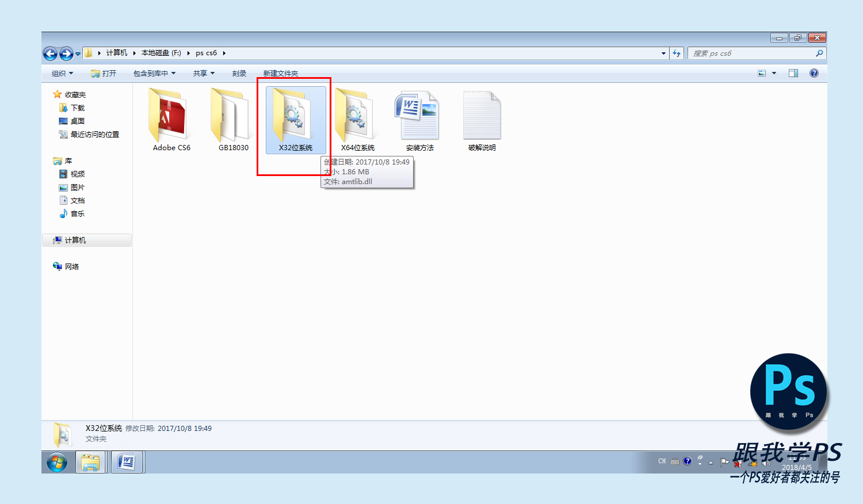
Task: Open the 共享 dropdown menu
Action: 204,73
